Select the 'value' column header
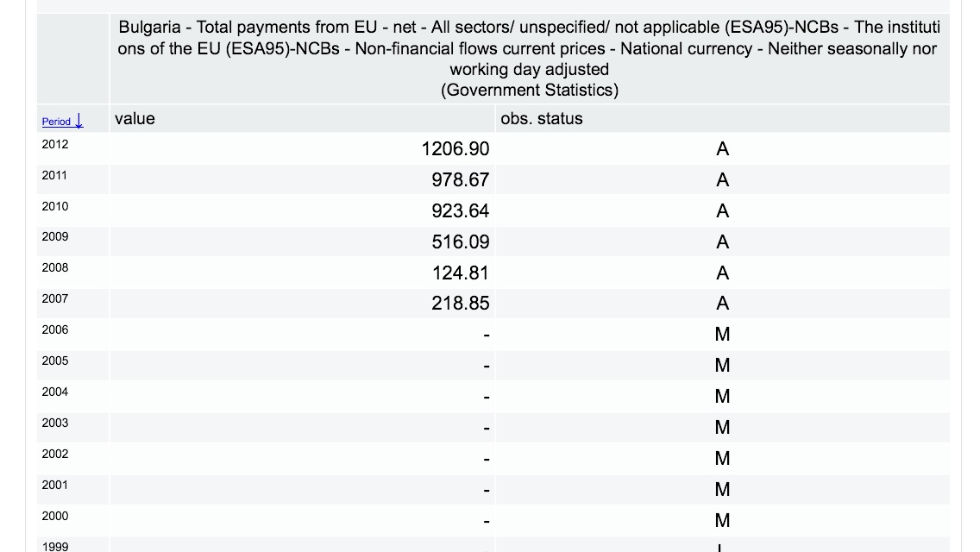The image size is (980, 552). click(x=135, y=119)
